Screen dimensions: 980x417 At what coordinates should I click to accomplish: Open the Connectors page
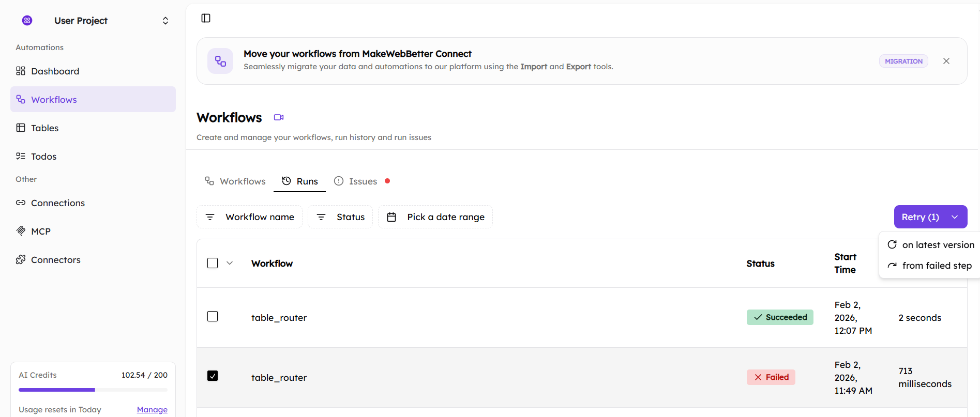[x=55, y=260]
